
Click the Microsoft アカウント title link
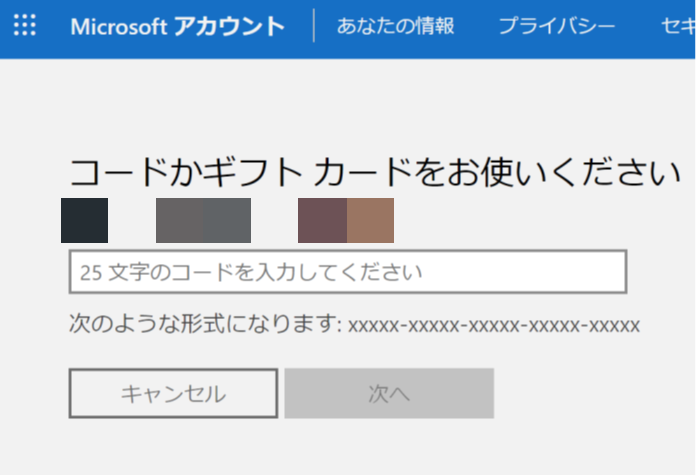coord(178,26)
